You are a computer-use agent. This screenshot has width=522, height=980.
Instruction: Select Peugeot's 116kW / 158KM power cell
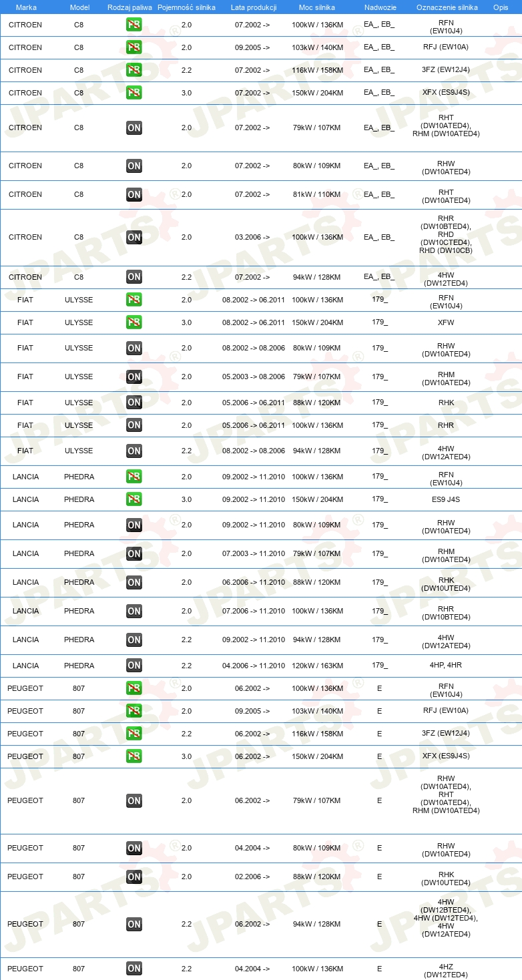click(x=317, y=734)
